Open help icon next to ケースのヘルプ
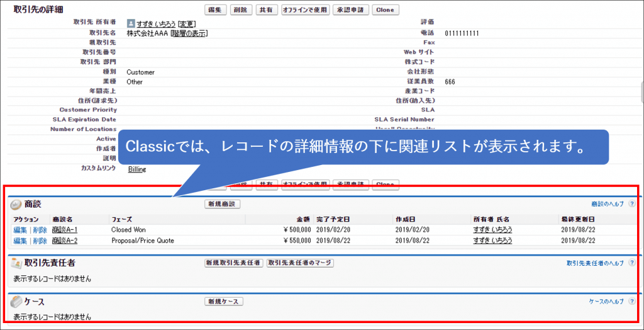 tap(631, 302)
